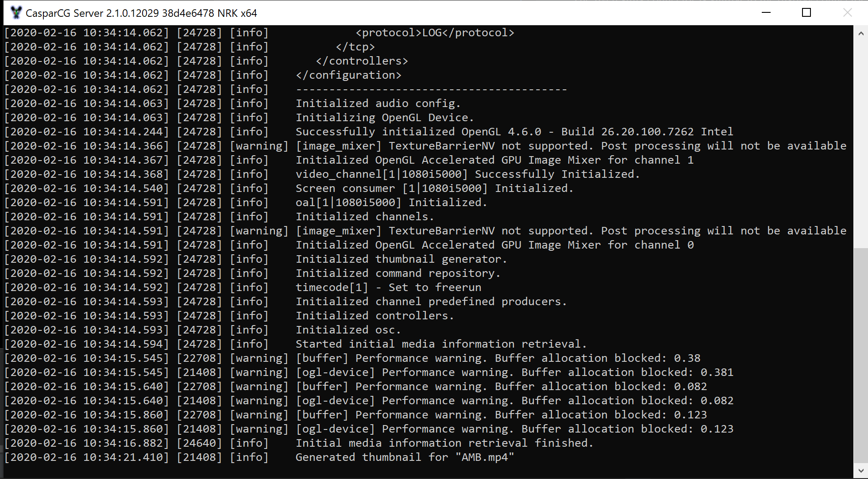Screen dimensions: 868x479
Task: Maximize the CasparCG Server console window
Action: [806, 13]
